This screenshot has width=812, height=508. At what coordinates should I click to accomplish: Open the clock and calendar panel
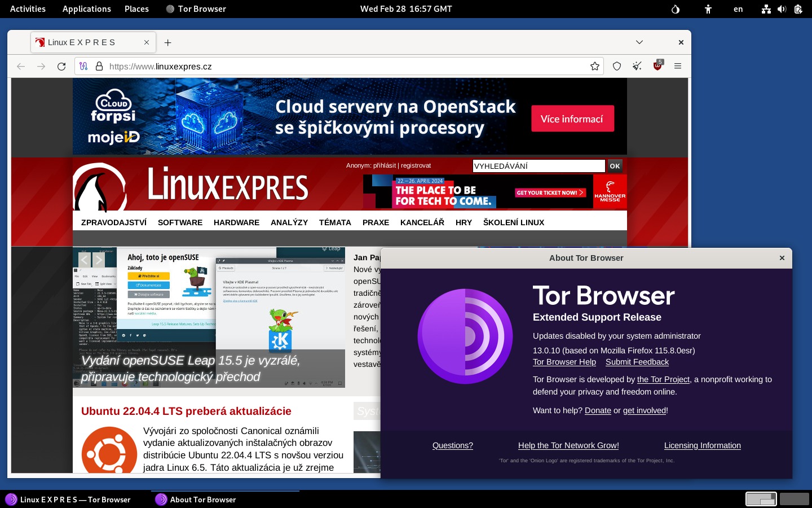[x=406, y=9]
